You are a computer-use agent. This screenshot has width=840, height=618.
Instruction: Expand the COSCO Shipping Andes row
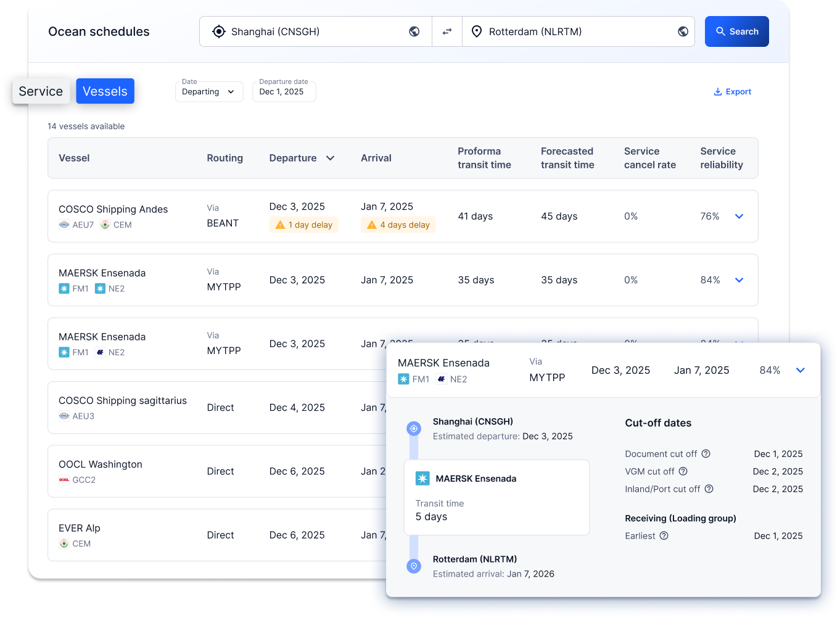point(739,216)
